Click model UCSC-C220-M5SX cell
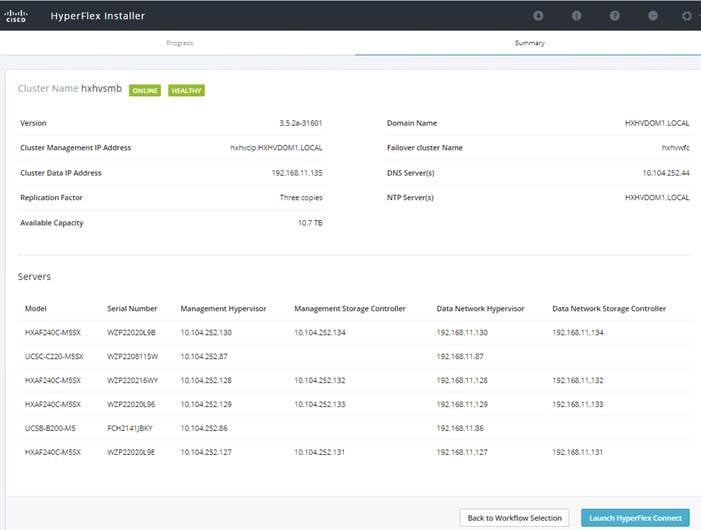 click(x=54, y=357)
